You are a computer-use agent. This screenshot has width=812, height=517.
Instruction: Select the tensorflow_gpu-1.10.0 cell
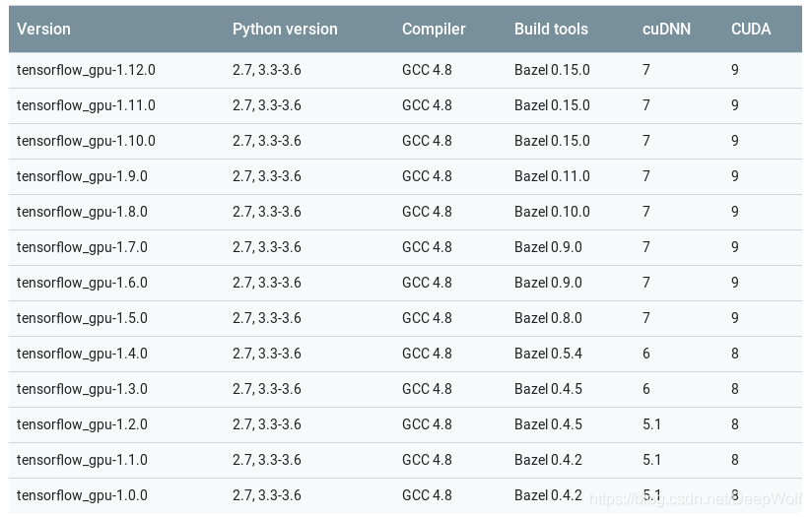point(86,141)
